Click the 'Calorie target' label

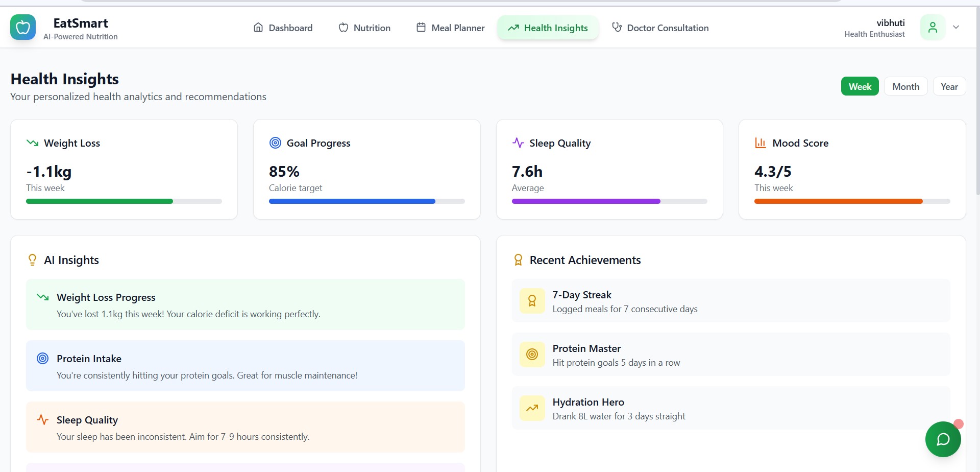point(296,188)
